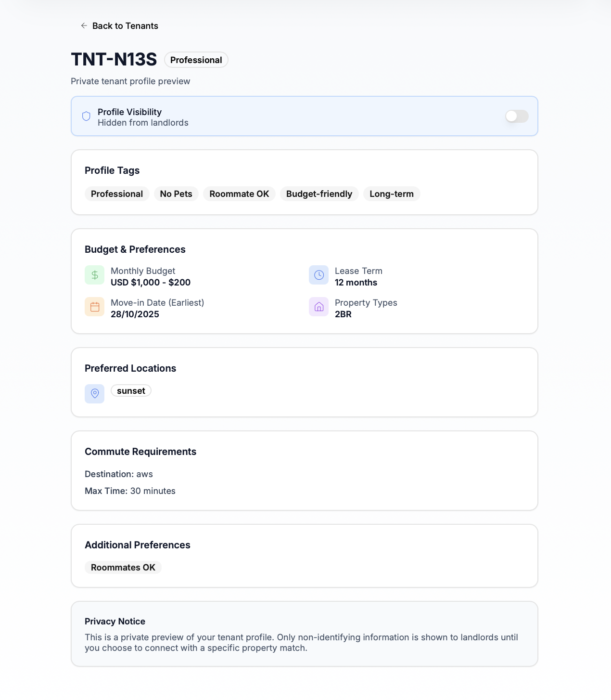
Task: Click the Privacy Notice heading
Action: [x=115, y=622]
